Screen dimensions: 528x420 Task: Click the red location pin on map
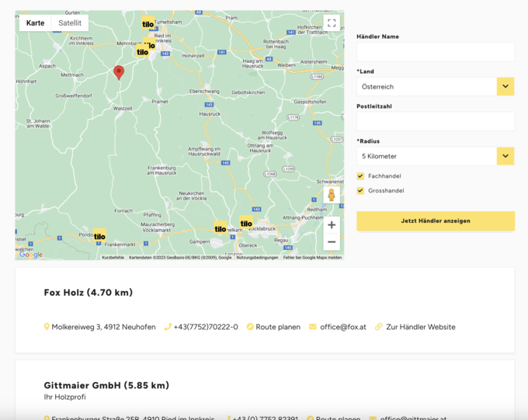[x=119, y=73]
